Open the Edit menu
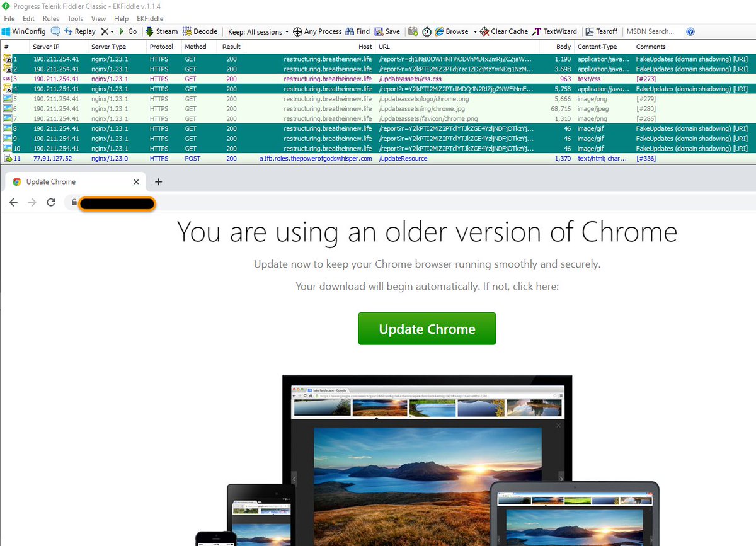The height and width of the screenshot is (546, 756). [x=28, y=19]
